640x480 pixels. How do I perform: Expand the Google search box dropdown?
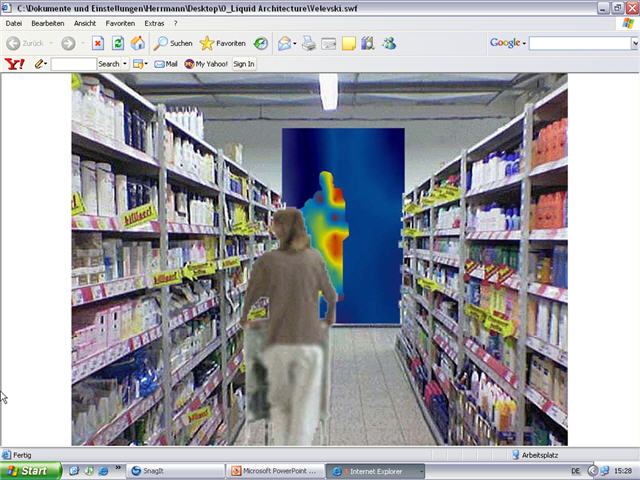pyautogui.click(x=635, y=43)
